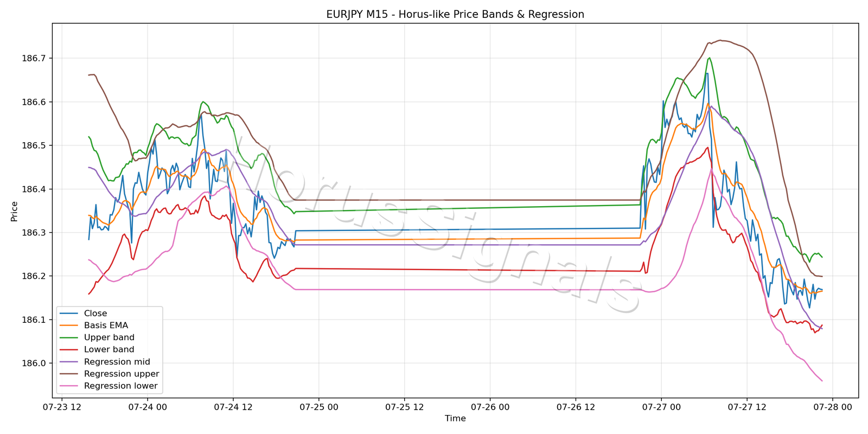Click the 186.0 y-axis tick label
Viewport: 868px width, 434px height.
pyautogui.click(x=34, y=363)
